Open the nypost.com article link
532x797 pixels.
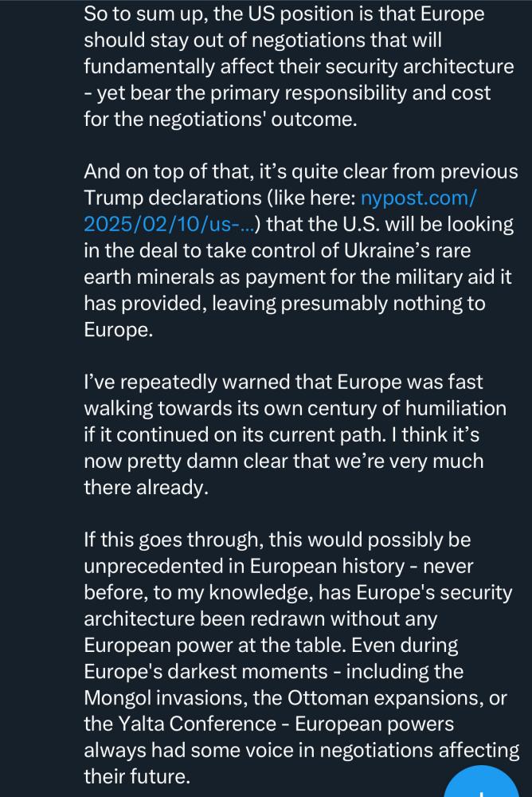coord(418,198)
